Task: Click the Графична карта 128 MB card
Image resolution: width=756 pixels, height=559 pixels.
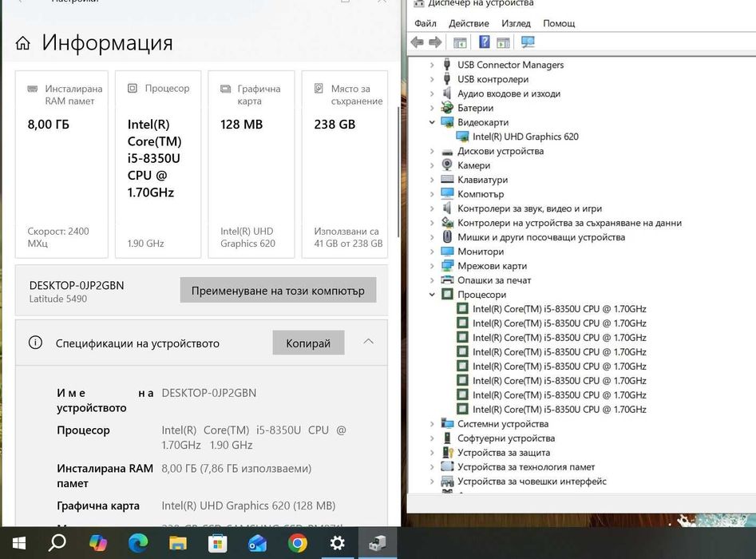Action: (x=251, y=165)
